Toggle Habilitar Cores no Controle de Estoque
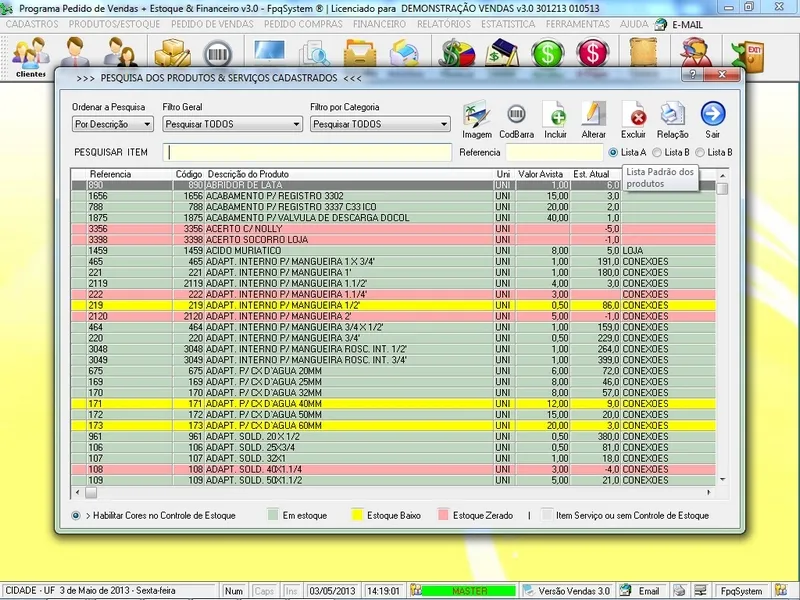This screenshot has width=800, height=600. (x=76, y=516)
